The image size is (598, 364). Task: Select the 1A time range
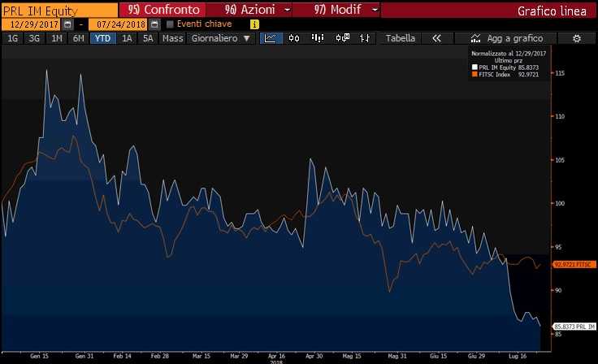coord(127,38)
